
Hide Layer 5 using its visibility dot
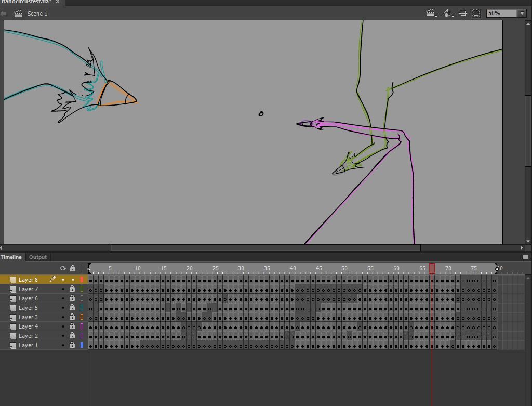(63, 308)
